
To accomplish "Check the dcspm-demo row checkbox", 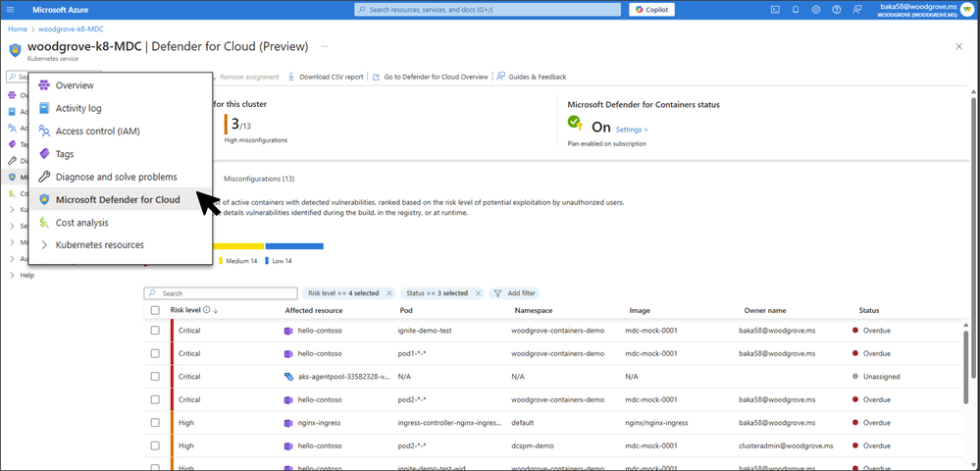I will coord(155,446).
